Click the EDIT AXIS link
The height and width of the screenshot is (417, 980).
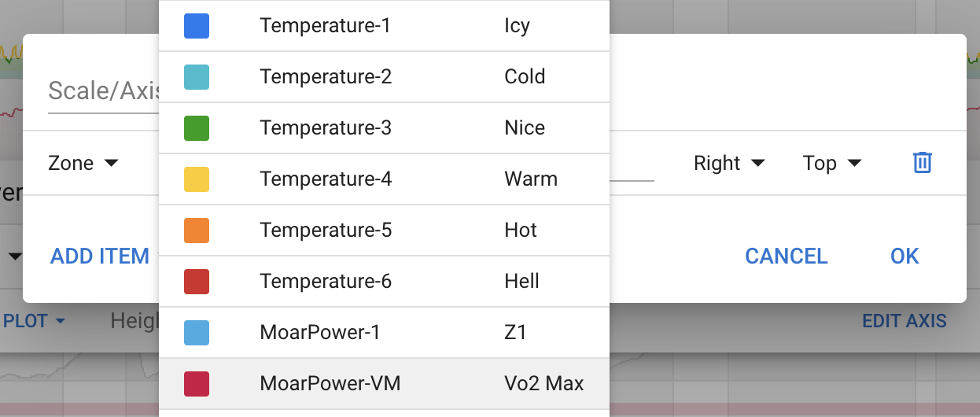tap(904, 321)
